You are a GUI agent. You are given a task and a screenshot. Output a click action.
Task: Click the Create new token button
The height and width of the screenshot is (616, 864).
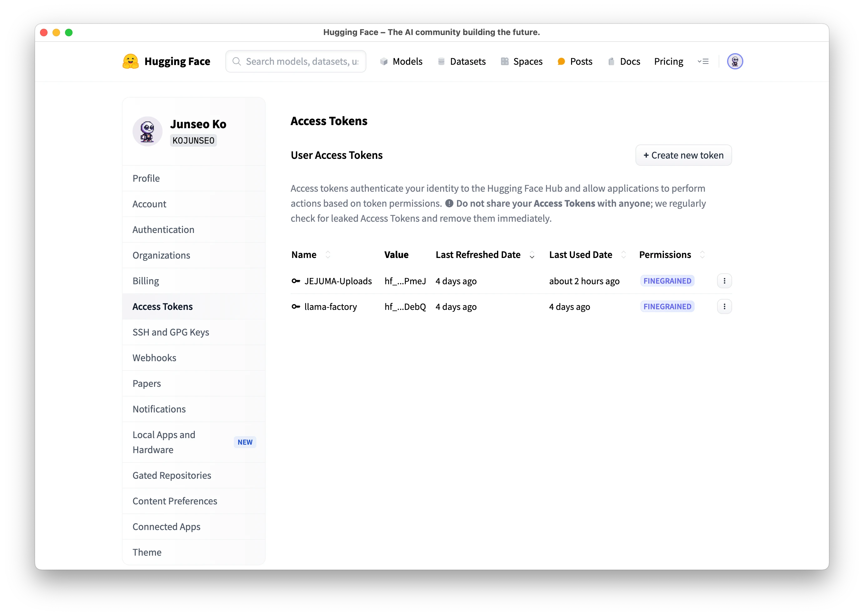pos(683,155)
